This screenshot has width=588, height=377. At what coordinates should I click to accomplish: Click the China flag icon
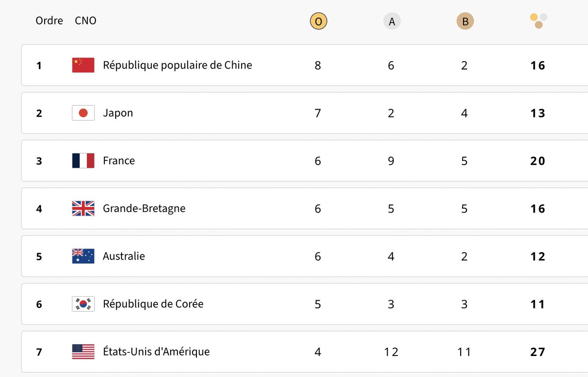click(83, 65)
